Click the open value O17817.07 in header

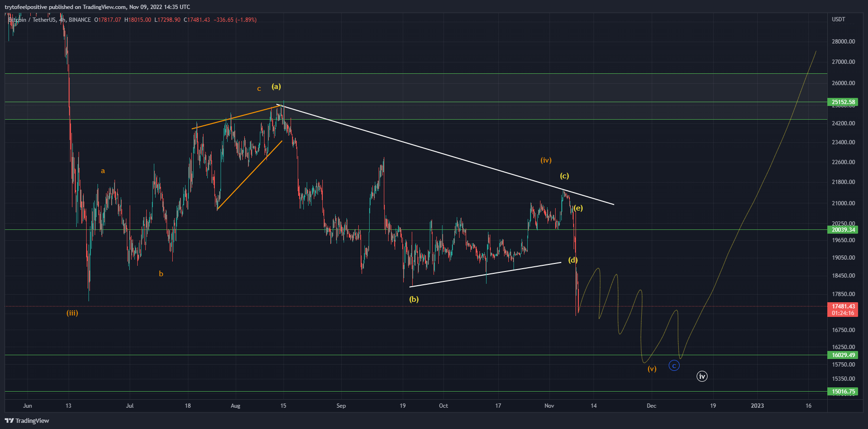108,20
